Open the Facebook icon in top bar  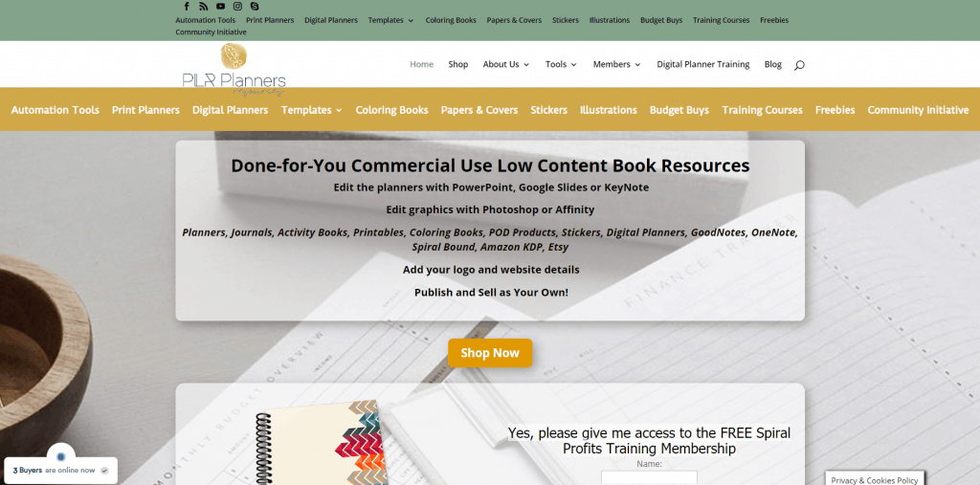(x=187, y=7)
